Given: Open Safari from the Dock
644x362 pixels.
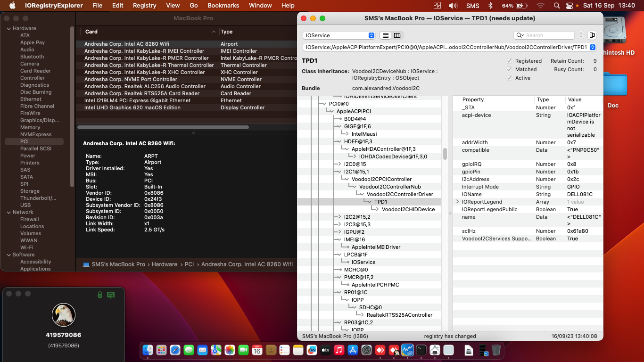Looking at the screenshot, I should pyautogui.click(x=175, y=350).
